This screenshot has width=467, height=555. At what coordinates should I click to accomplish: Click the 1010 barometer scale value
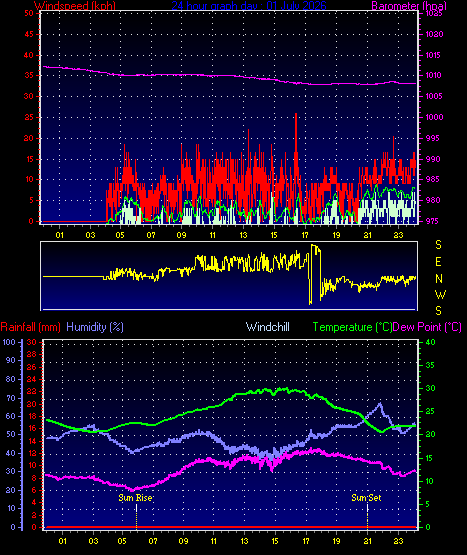(x=434, y=75)
